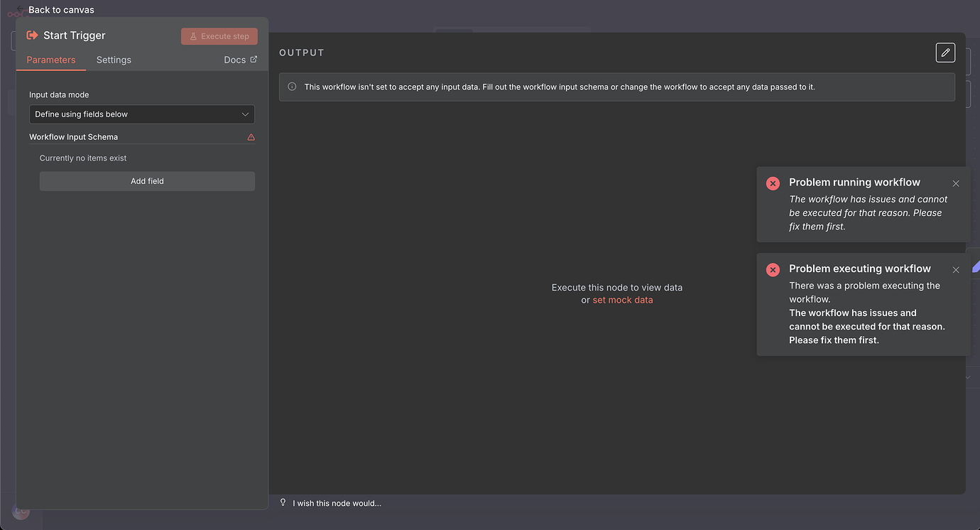Select the Parameters tab
Viewport: 980px width, 530px height.
click(x=50, y=60)
